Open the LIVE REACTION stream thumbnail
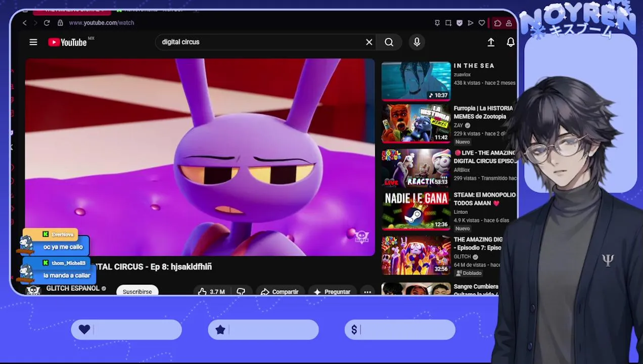The image size is (643, 364). click(416, 167)
